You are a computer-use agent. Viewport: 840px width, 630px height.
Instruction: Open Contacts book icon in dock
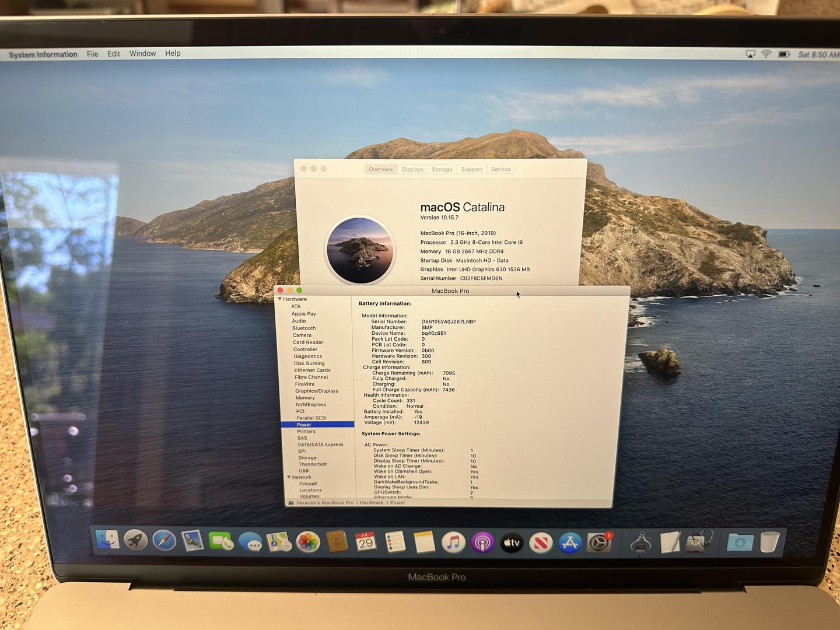[x=337, y=542]
